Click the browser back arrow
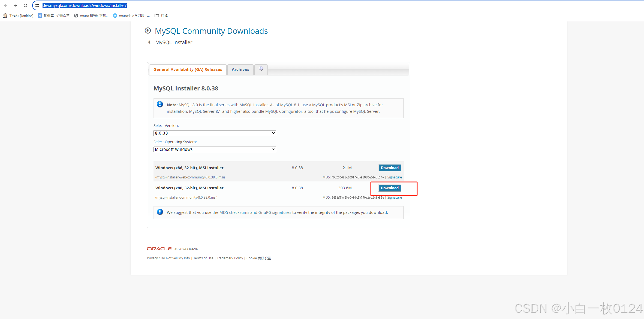The image size is (644, 319). coord(6,5)
